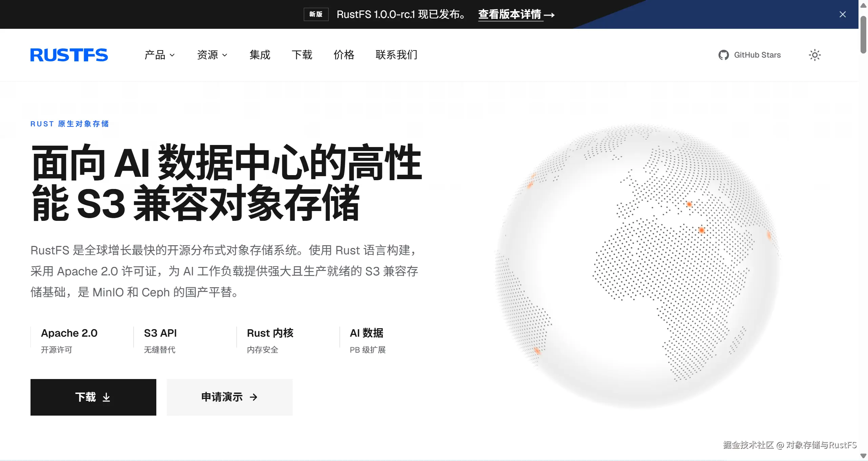Click the RustFS 1.0.0-rc.1 现已发布 text
868x461 pixels.
(401, 15)
